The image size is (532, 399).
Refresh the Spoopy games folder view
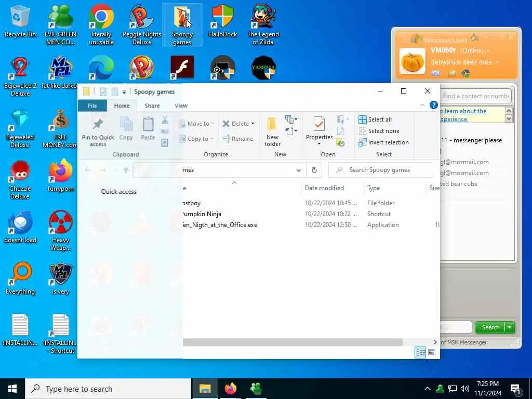point(314,170)
